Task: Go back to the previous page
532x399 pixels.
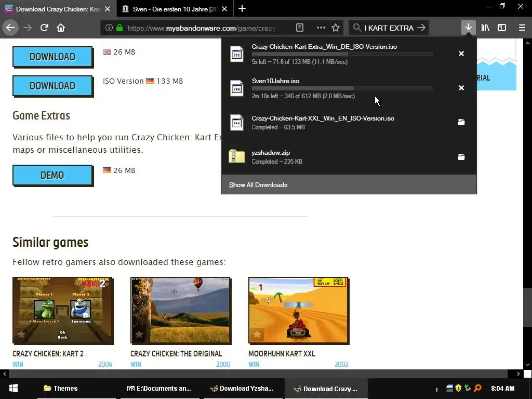Action: coord(10,28)
